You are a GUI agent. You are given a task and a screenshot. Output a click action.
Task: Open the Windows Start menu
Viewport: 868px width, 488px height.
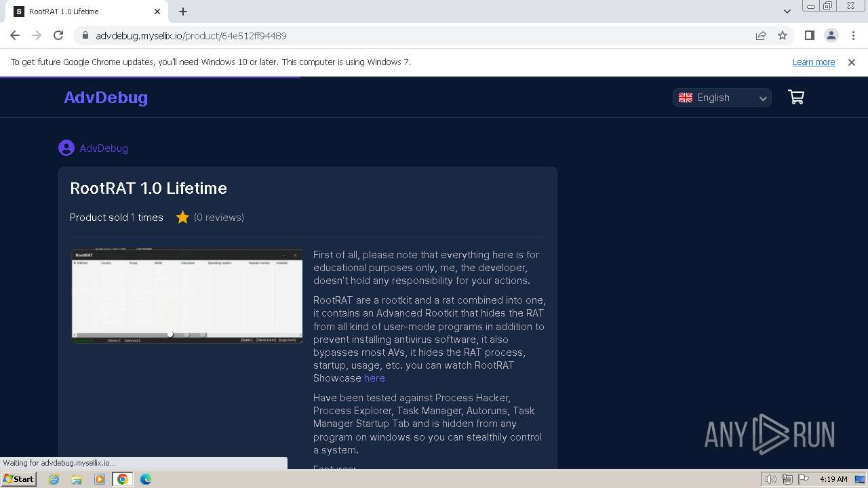(19, 479)
